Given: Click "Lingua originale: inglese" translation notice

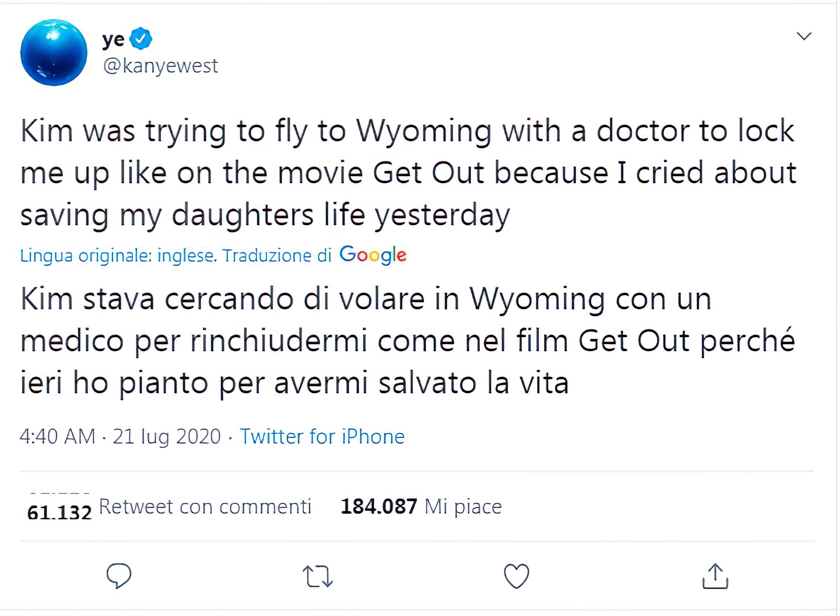Looking at the screenshot, I should pos(118,256).
